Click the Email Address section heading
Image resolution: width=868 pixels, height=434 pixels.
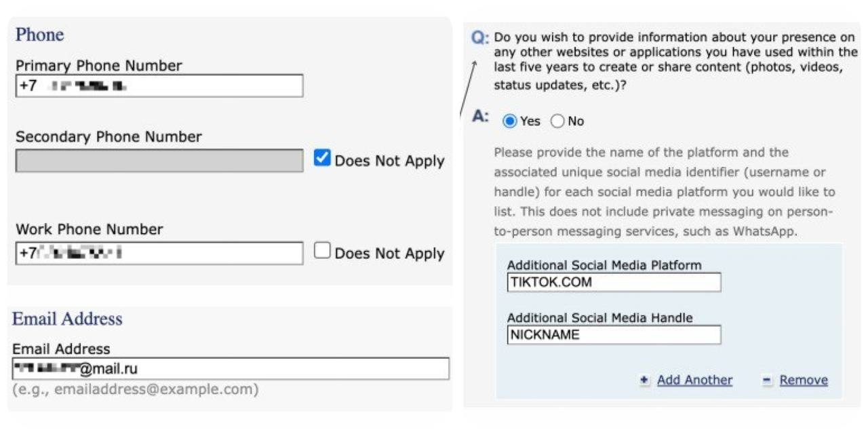(67, 319)
